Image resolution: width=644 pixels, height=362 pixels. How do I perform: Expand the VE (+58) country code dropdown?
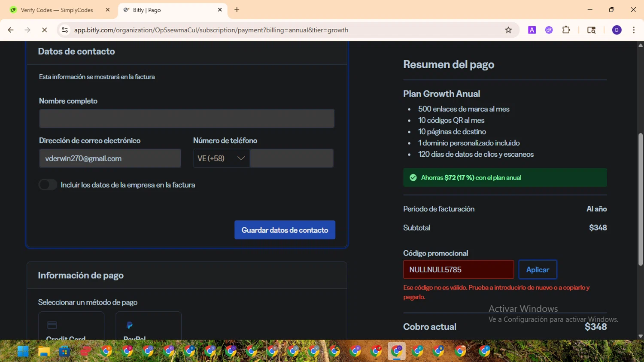[x=222, y=158]
